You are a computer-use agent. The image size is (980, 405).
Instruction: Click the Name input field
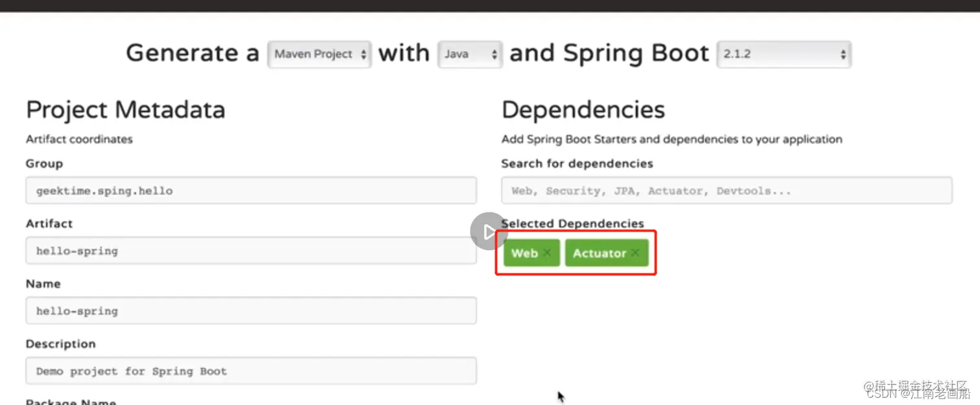251,311
